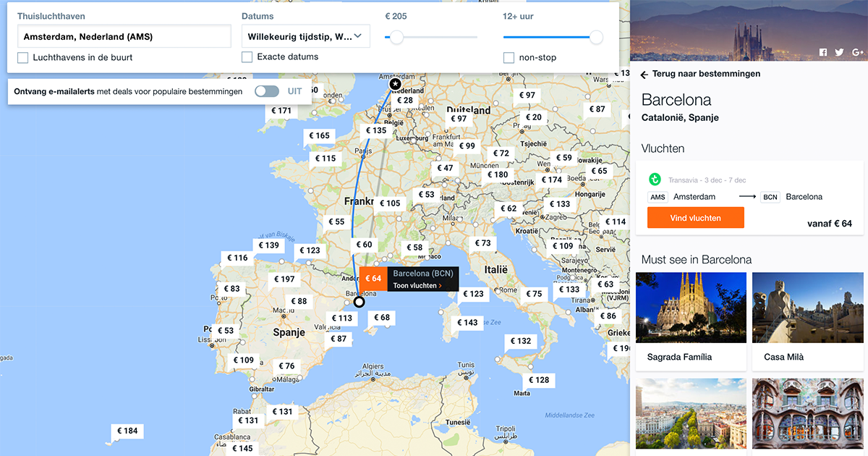Tick the non-stop checkbox
Viewport: 868px width, 456px height.
pyautogui.click(x=509, y=58)
